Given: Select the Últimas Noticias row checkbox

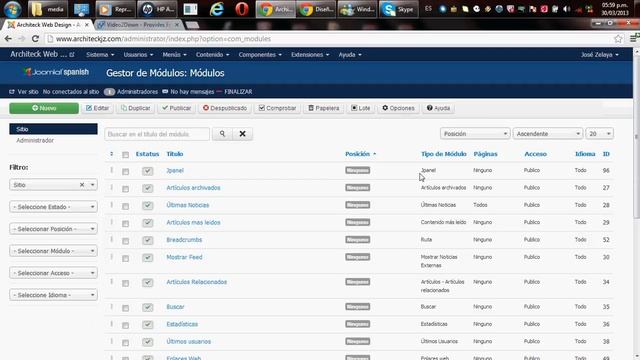Looking at the screenshot, I should tap(125, 206).
